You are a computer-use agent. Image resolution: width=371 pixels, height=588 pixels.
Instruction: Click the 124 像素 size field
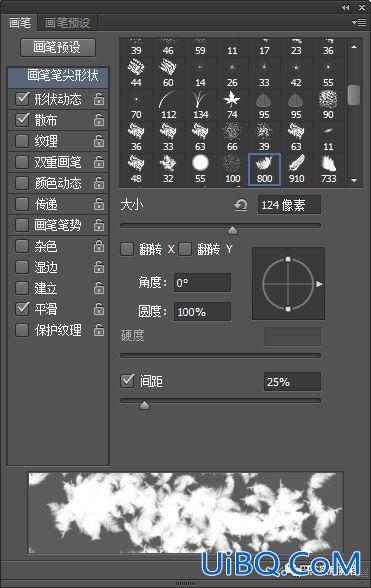click(x=289, y=205)
